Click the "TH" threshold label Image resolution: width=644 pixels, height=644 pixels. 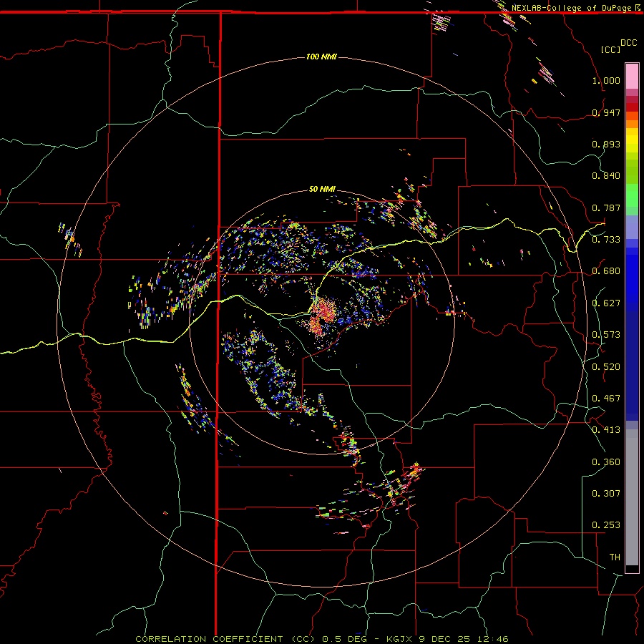click(615, 557)
